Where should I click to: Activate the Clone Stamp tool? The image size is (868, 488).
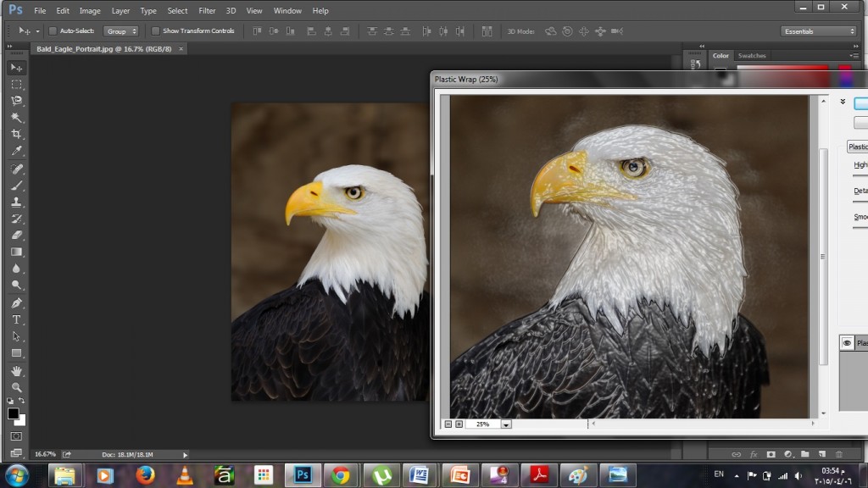pos(17,202)
